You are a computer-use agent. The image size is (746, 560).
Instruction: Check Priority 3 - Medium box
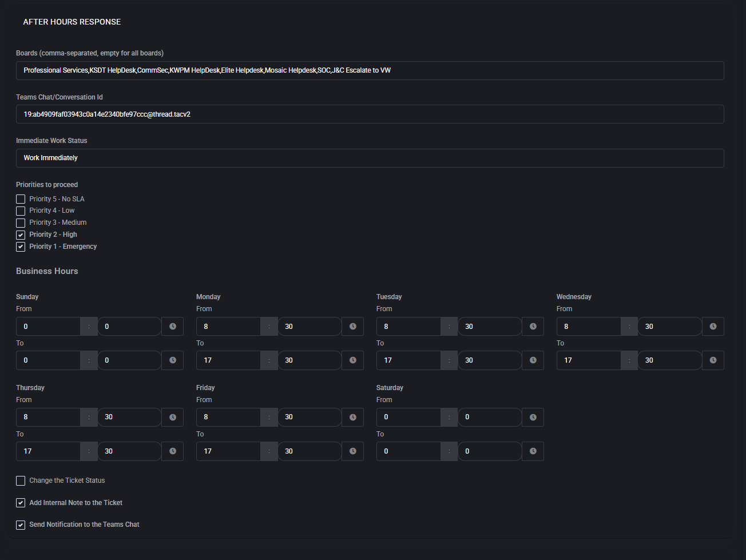21,223
